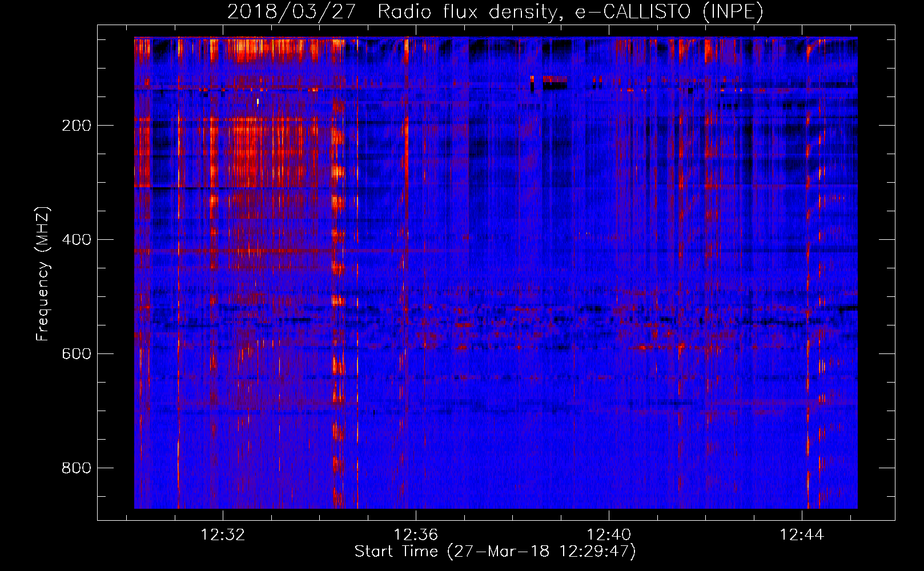Click the 12:44 time tick label
The width and height of the screenshot is (924, 571).
click(x=802, y=534)
